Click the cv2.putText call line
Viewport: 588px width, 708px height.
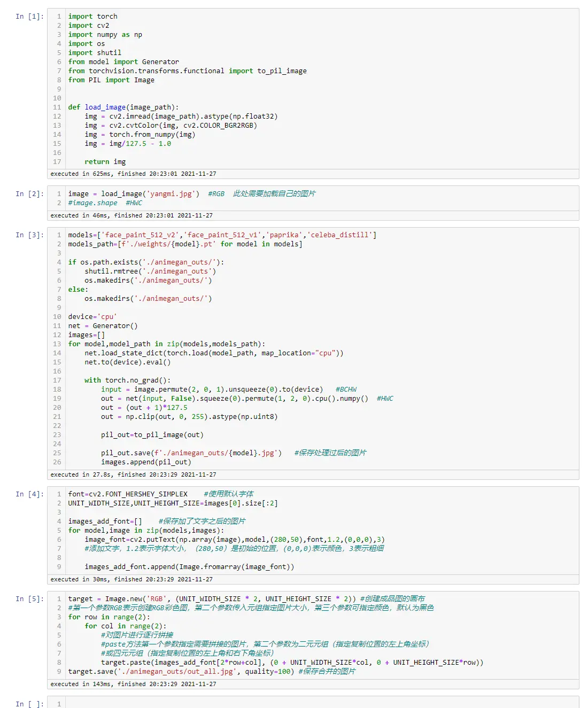(x=234, y=540)
